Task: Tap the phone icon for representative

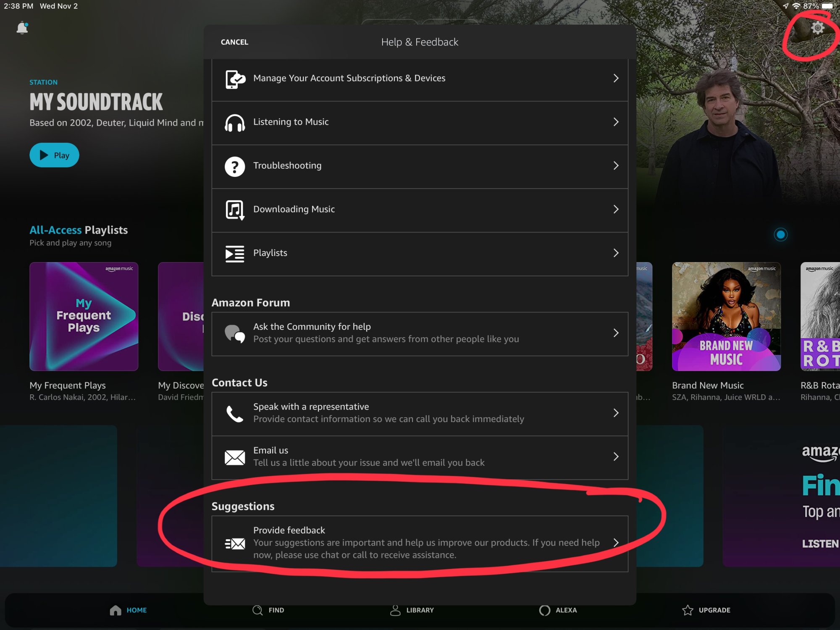Action: (234, 414)
